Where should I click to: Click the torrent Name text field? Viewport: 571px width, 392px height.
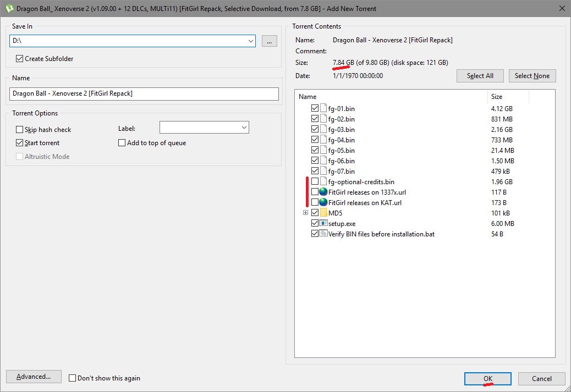click(x=144, y=93)
